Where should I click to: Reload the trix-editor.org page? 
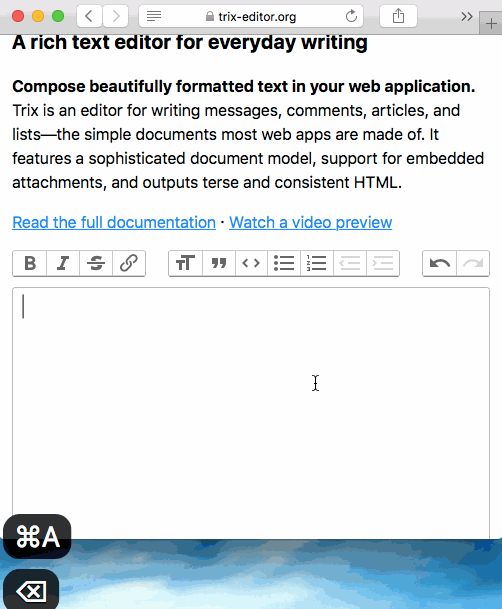point(351,16)
